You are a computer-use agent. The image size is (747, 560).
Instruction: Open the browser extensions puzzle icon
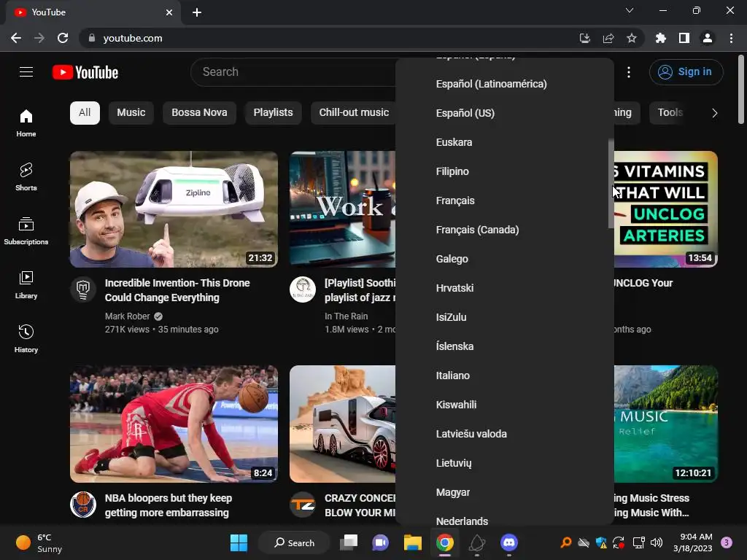[x=661, y=38]
